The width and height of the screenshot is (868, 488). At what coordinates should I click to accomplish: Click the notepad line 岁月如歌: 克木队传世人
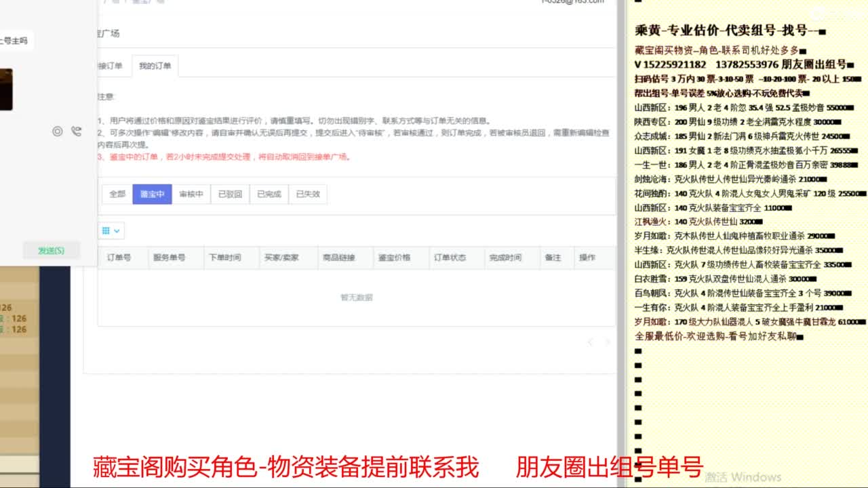734,236
